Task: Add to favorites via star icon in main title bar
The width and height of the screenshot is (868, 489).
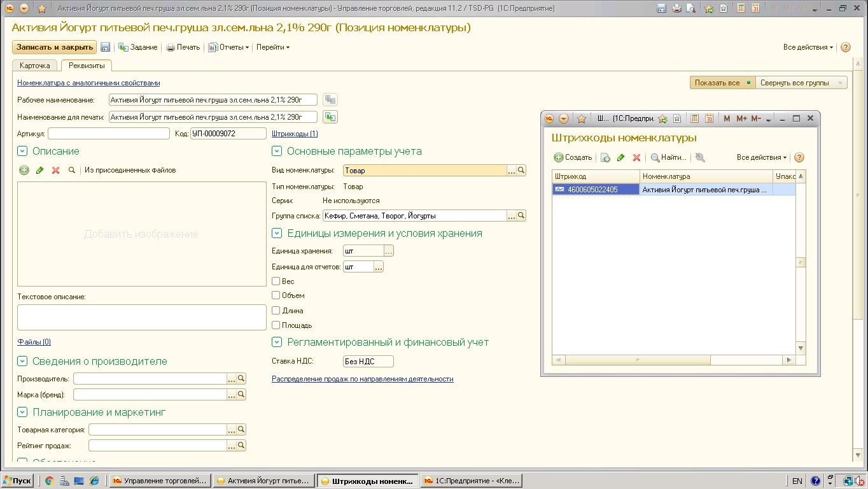Action: point(709,8)
